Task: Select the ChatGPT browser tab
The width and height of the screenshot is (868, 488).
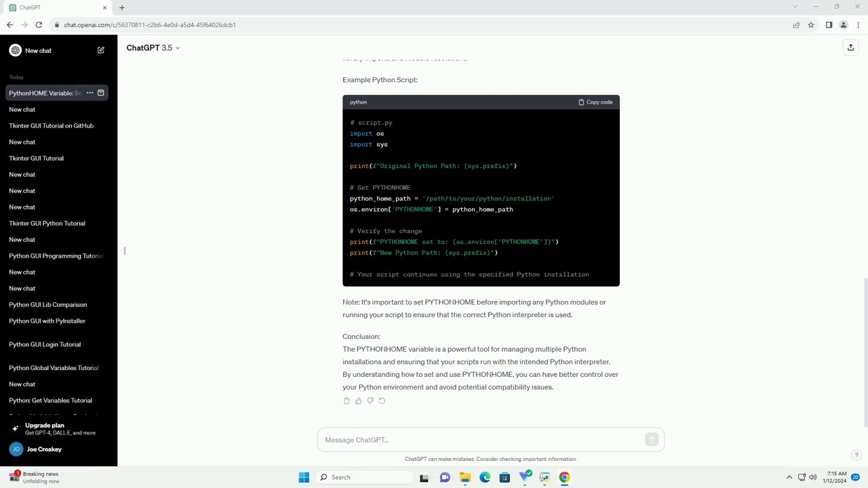Action: [58, 7]
